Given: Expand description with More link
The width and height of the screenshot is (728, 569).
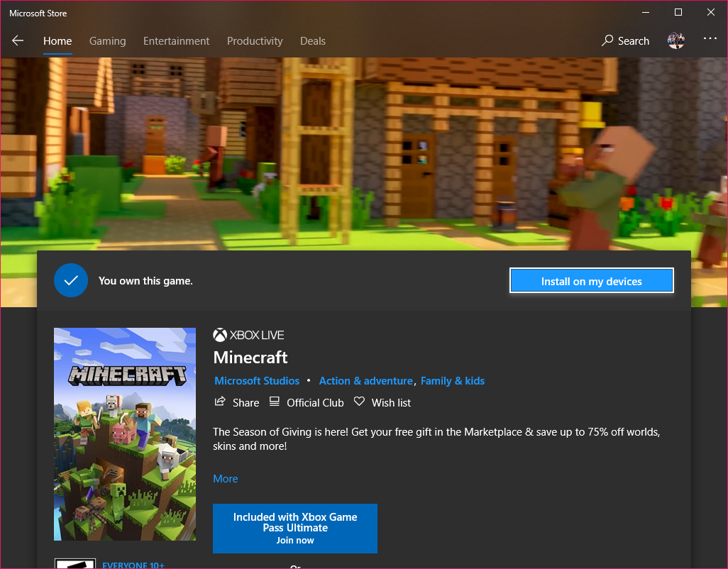Looking at the screenshot, I should 225,478.
